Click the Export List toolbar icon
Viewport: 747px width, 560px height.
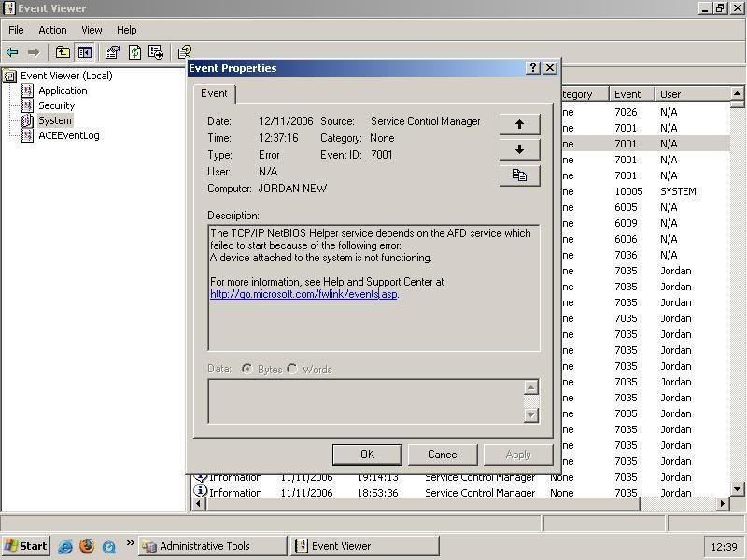pyautogui.click(x=156, y=52)
